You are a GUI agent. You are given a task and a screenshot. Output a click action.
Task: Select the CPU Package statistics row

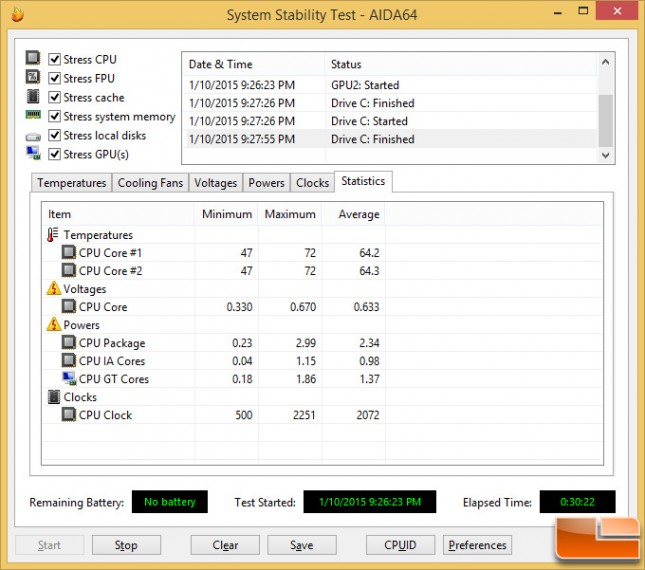click(x=323, y=343)
